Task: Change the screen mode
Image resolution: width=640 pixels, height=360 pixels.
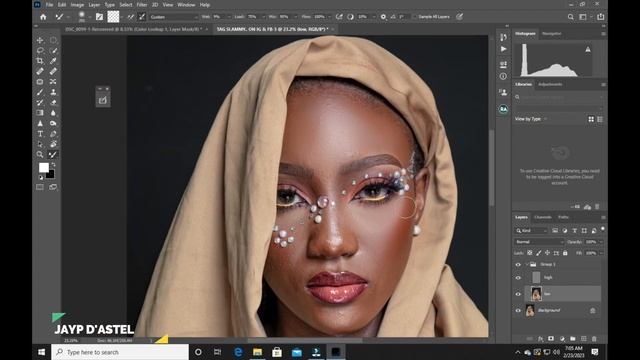Action: (53, 187)
